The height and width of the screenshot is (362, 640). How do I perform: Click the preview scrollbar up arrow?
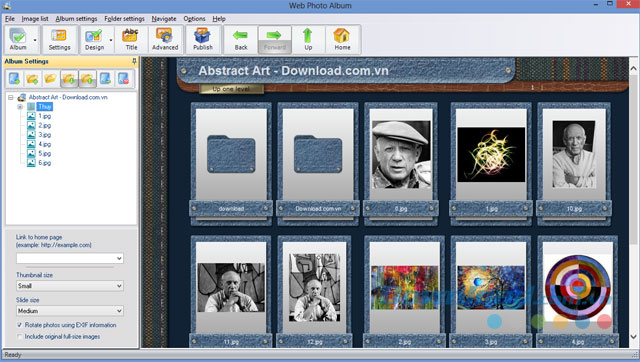[633, 69]
